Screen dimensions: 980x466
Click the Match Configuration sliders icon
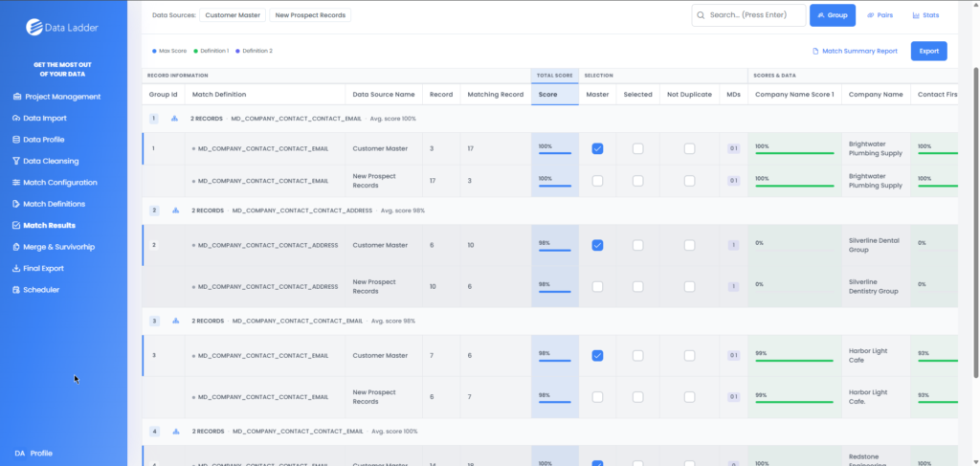click(x=16, y=183)
